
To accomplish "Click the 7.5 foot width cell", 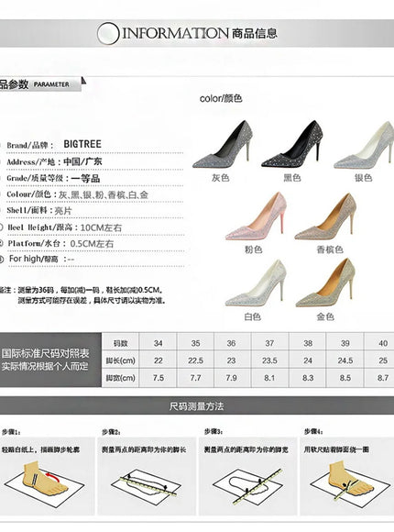I will [x=158, y=378].
